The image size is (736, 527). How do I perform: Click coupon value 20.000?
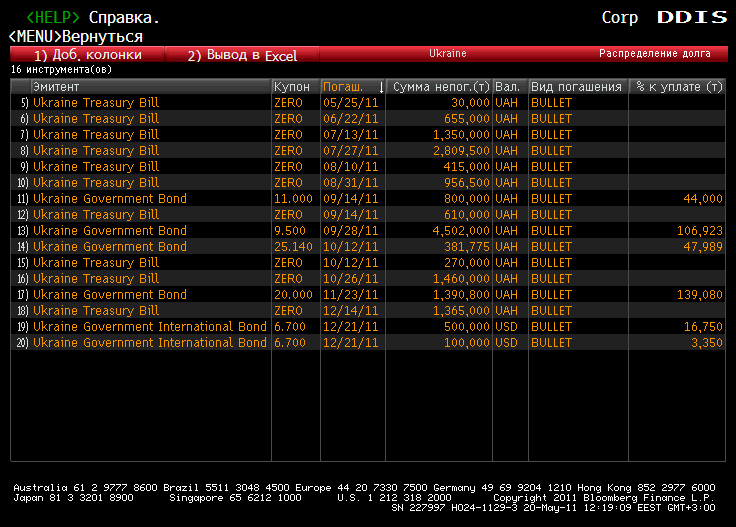point(293,294)
